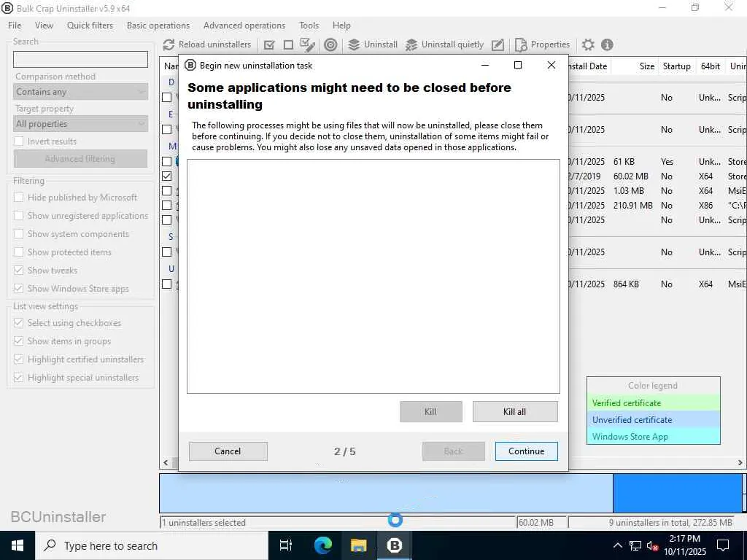The image size is (747, 560).
Task: Enable Show protected items
Action: pyautogui.click(x=18, y=252)
